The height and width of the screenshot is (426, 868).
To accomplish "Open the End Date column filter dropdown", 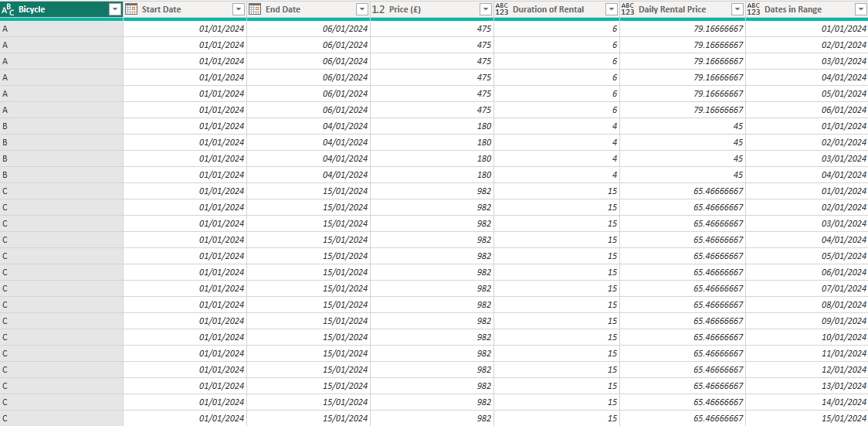I will (362, 9).
